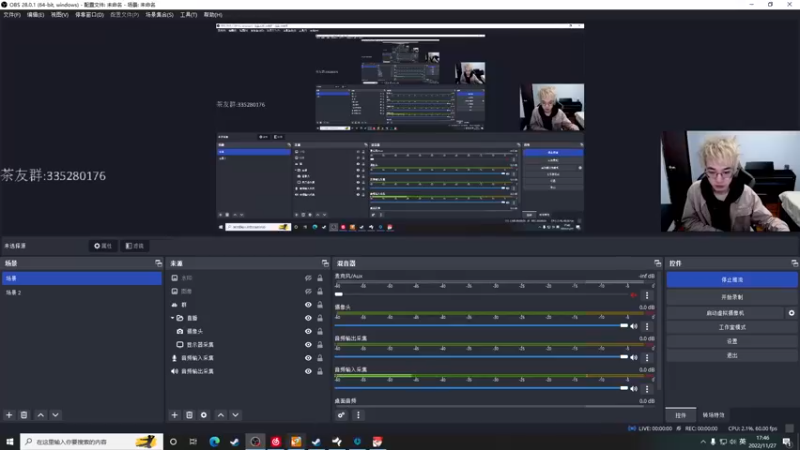Unmute the 麦克风/Aux channel
Screen dimensions: 800x450
[x=634, y=295]
